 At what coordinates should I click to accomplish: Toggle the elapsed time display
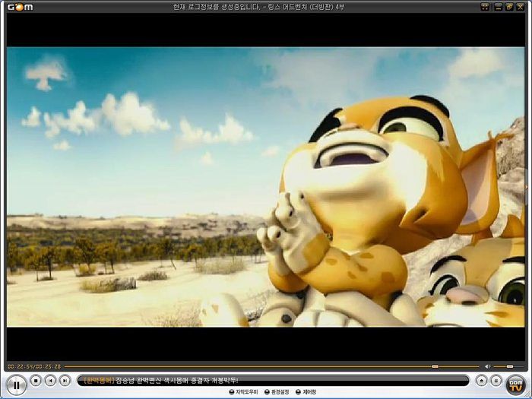point(34,366)
